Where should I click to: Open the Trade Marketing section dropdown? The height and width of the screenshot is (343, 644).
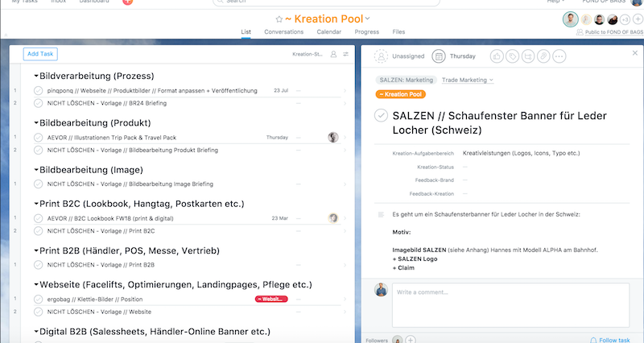(468, 80)
